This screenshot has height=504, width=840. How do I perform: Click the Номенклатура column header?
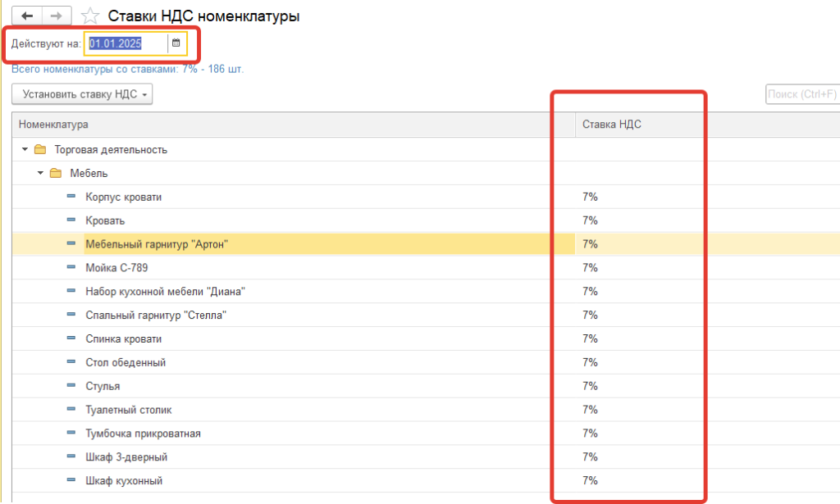pyautogui.click(x=53, y=124)
